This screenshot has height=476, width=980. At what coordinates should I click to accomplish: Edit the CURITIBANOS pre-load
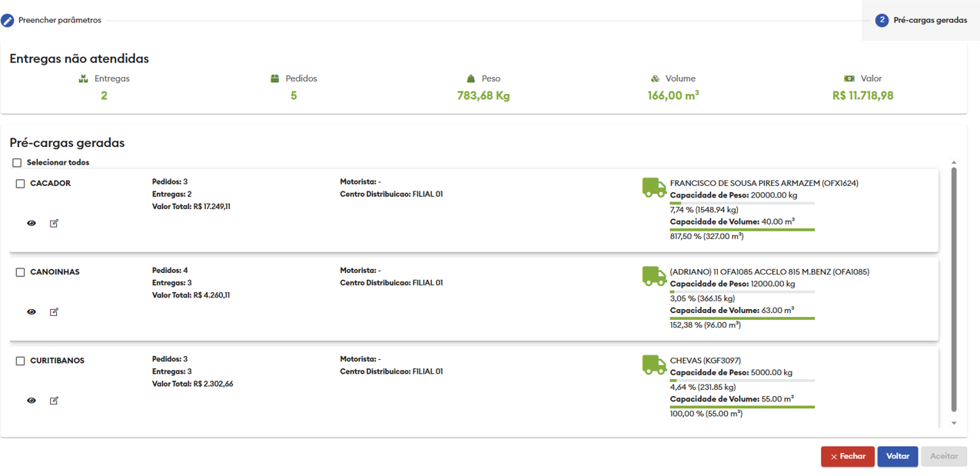click(x=54, y=401)
